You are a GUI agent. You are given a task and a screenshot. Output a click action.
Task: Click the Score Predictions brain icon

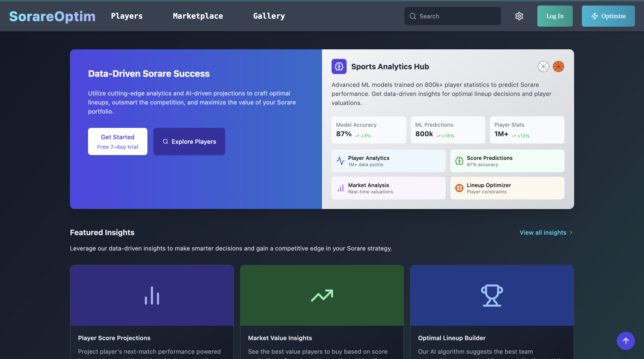click(x=459, y=161)
